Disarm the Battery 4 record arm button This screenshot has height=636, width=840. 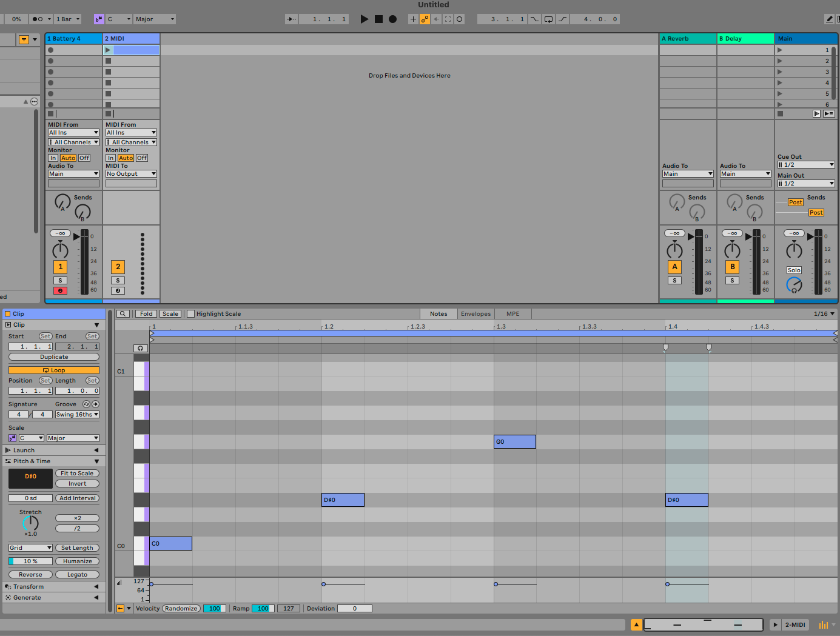60,291
